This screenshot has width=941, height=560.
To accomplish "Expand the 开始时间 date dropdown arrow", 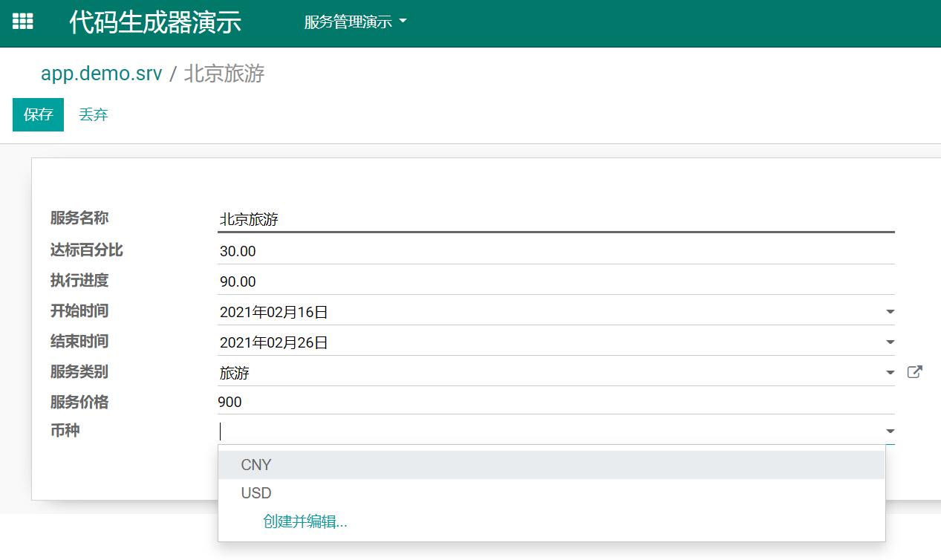I will (890, 312).
